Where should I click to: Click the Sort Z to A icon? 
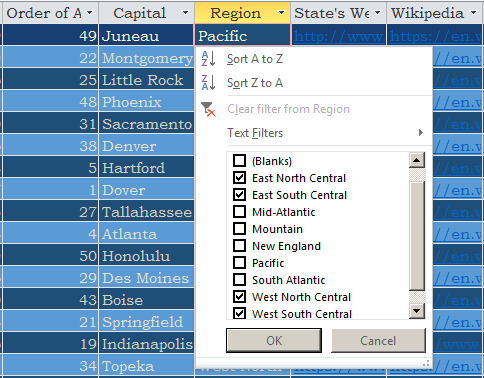(208, 83)
